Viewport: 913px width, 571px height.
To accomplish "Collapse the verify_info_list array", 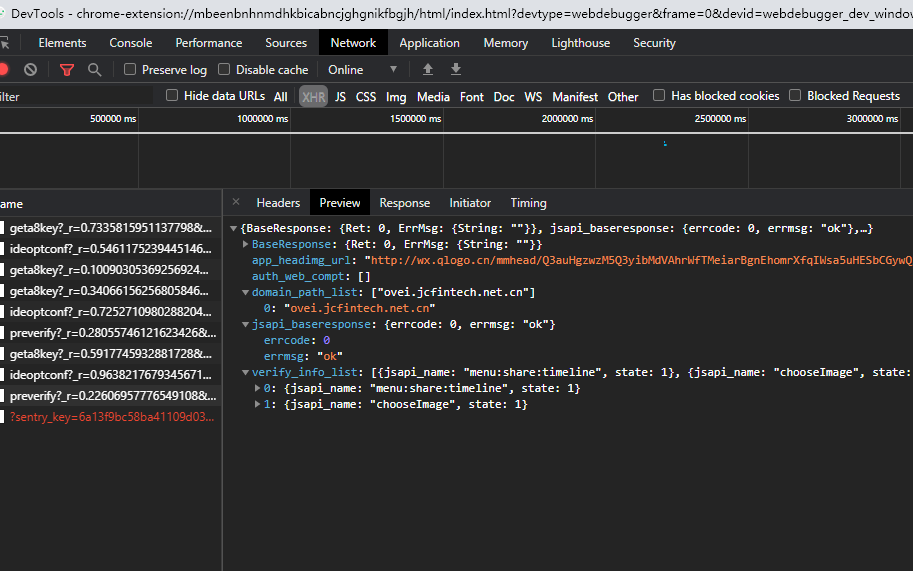I will [245, 373].
